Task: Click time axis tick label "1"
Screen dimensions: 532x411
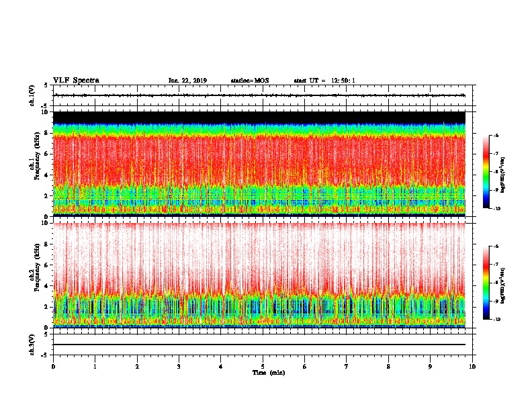Action: [95, 367]
